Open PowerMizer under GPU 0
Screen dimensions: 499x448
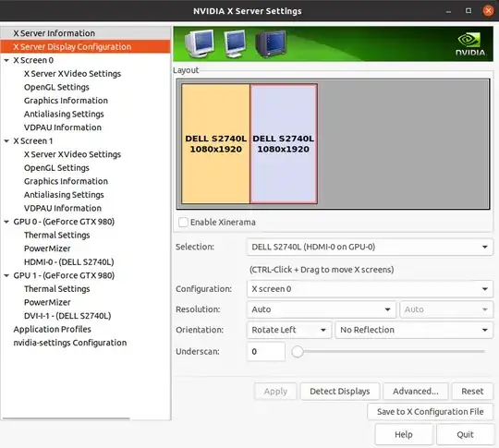[47, 248]
